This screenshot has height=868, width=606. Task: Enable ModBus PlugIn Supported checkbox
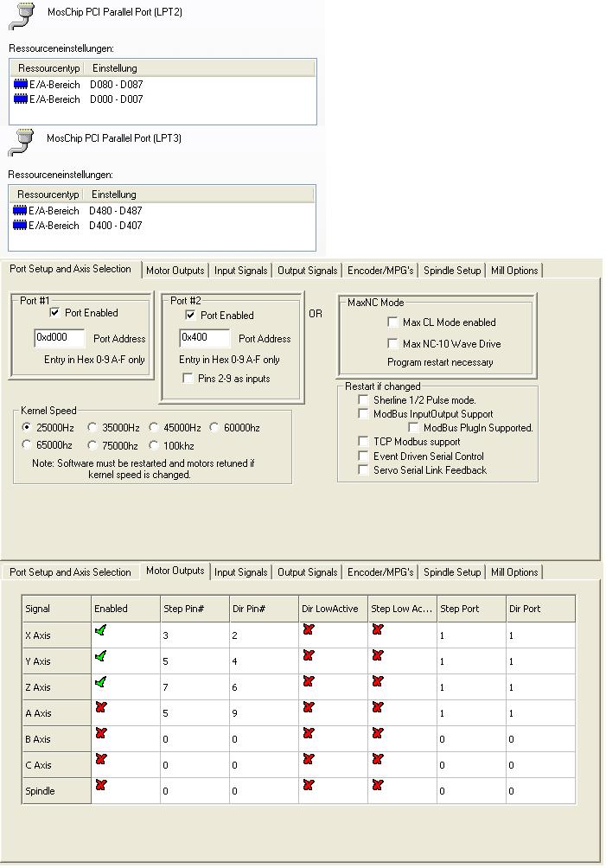413,427
